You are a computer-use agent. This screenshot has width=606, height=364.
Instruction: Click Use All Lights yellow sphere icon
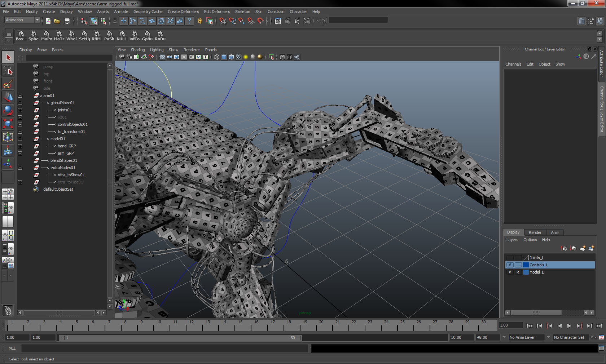tap(246, 57)
